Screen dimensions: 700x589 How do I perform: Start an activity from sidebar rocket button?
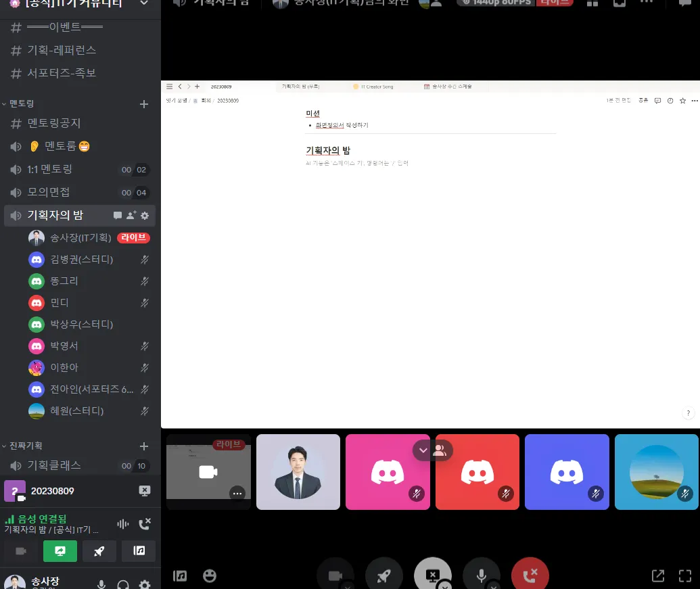click(x=99, y=551)
